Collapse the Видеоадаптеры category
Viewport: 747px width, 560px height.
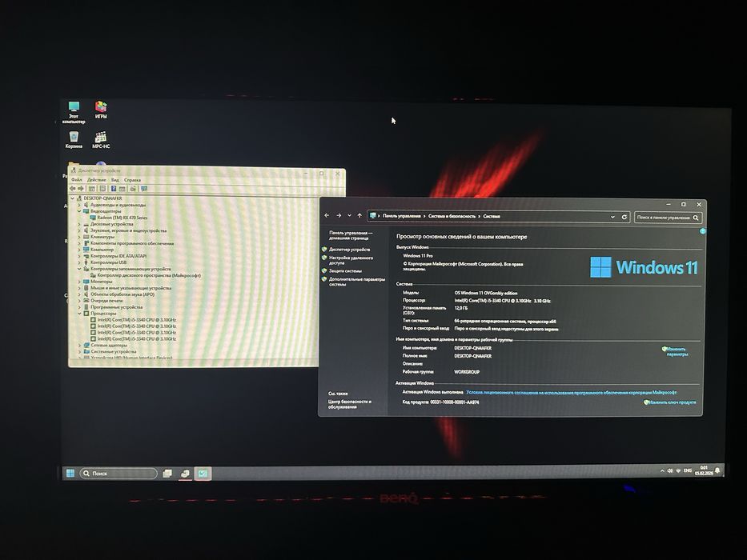tap(79, 211)
